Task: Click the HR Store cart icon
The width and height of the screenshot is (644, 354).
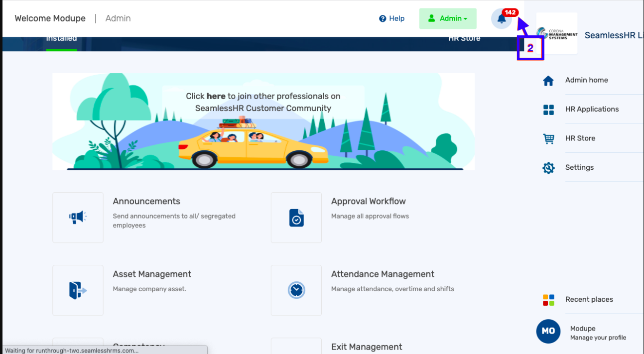Action: [x=548, y=139]
